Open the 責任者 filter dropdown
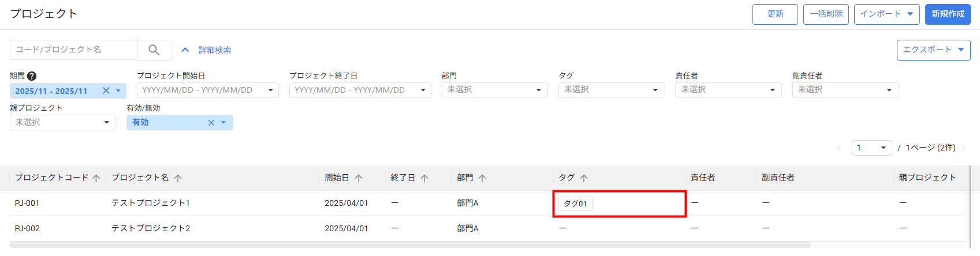980x256 pixels. (728, 90)
